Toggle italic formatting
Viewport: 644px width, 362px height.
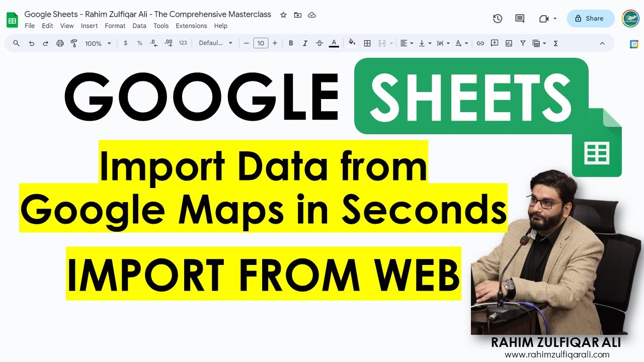point(305,43)
